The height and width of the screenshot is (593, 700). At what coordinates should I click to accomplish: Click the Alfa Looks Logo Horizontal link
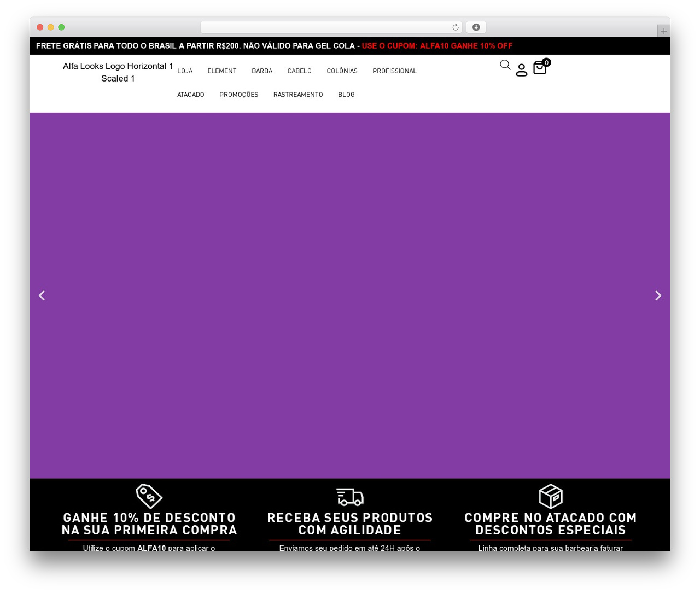[x=118, y=72]
